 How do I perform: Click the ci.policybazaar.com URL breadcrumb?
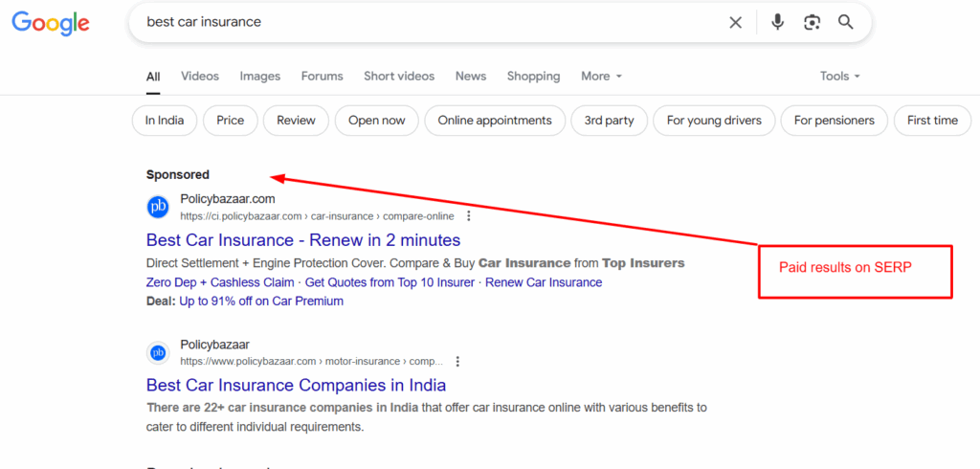point(318,216)
